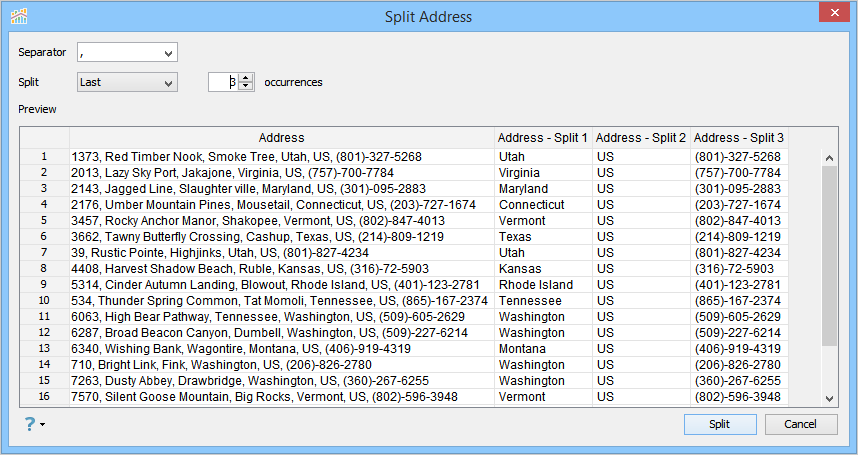Image resolution: width=858 pixels, height=455 pixels.
Task: Click the preview scrollbar down arrow
Action: pyautogui.click(x=829, y=398)
